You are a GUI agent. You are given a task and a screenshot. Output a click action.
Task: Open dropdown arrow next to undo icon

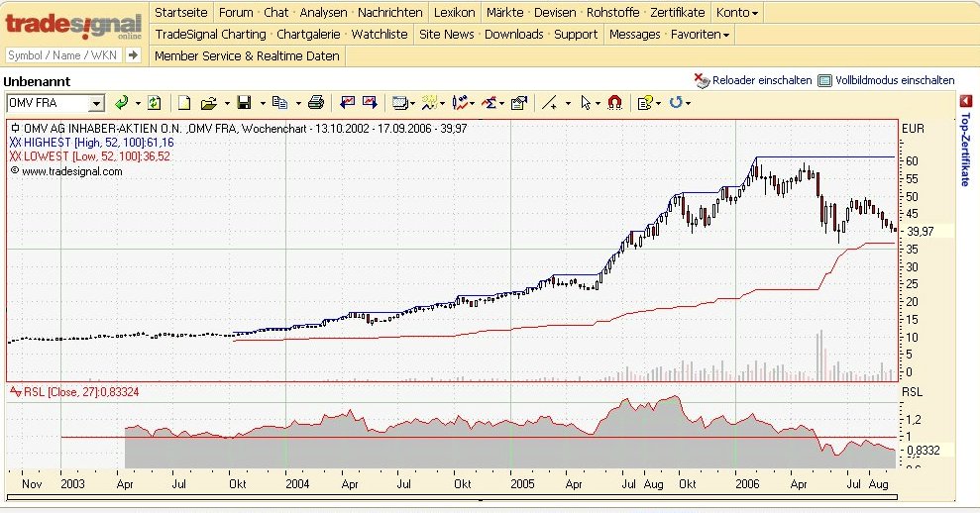point(688,103)
